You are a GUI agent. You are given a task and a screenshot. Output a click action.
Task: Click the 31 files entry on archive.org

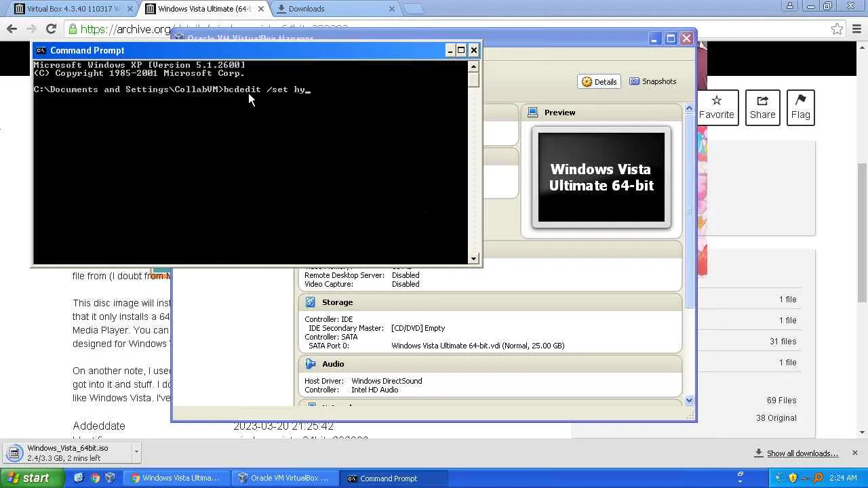coord(783,342)
